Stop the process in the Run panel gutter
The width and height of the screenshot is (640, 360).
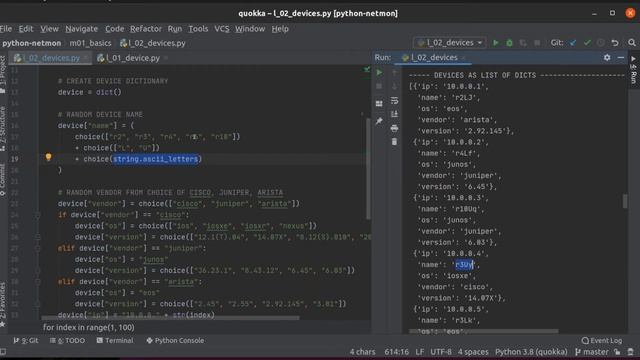tap(379, 87)
